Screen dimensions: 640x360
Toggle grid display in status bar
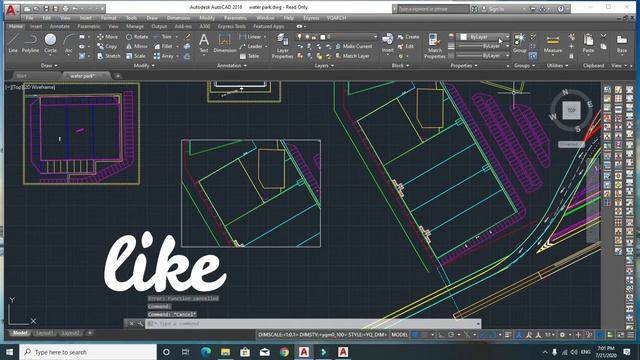[x=416, y=335]
